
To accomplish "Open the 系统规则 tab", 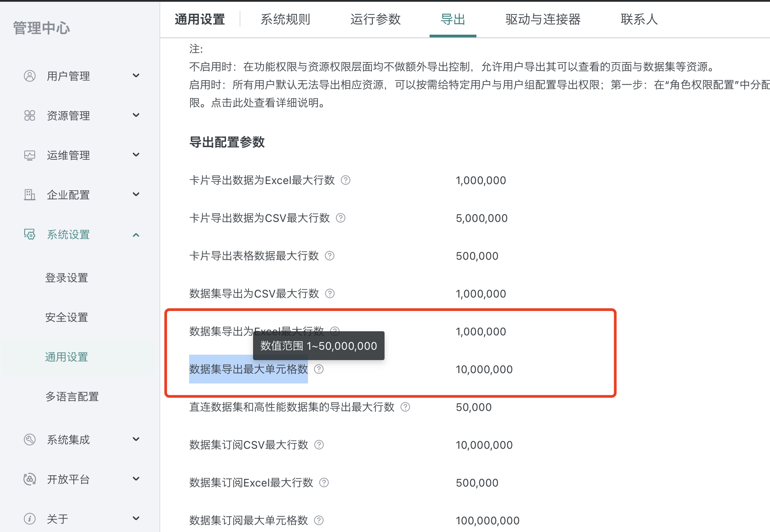I will (x=285, y=19).
